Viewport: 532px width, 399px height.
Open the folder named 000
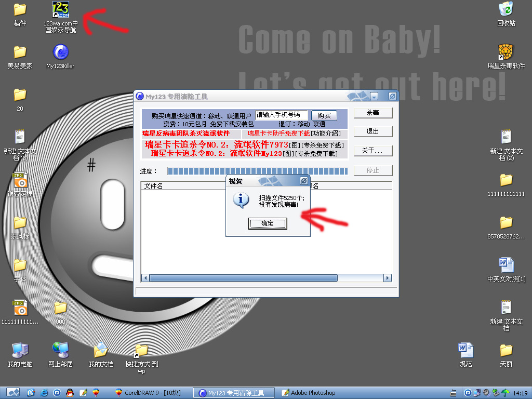[60, 312]
